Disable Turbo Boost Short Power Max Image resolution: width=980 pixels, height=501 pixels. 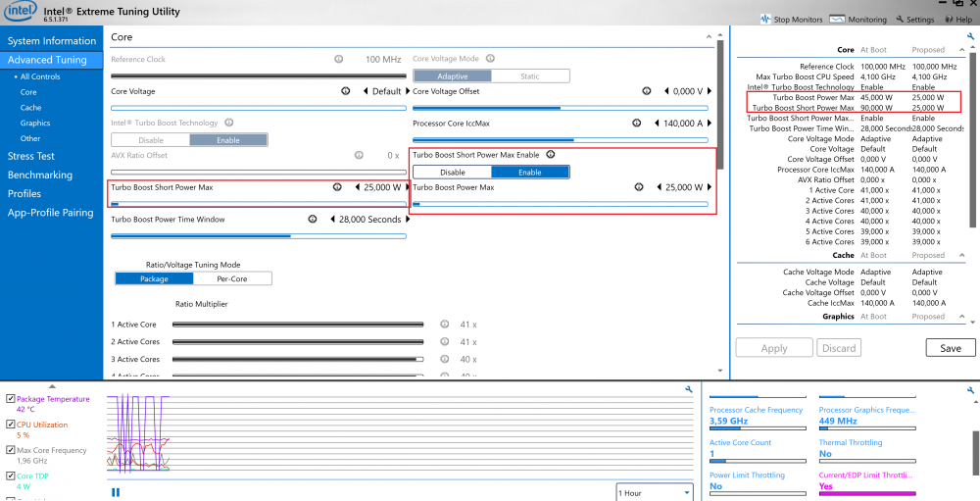452,172
